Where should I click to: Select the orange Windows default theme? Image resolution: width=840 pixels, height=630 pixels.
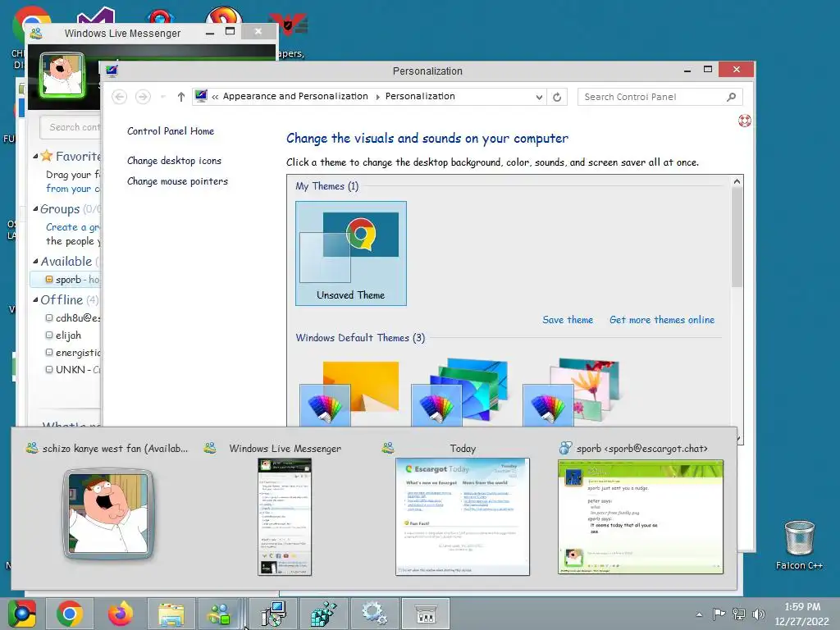pos(350,393)
